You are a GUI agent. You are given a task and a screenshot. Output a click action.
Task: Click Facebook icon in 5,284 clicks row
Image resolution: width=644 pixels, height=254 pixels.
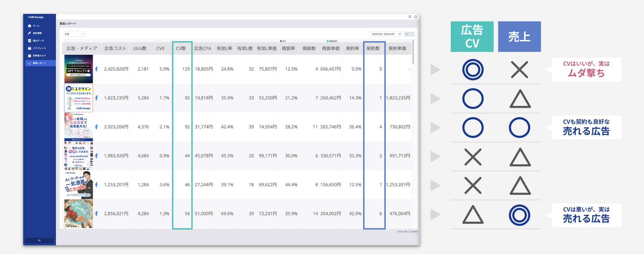point(96,98)
